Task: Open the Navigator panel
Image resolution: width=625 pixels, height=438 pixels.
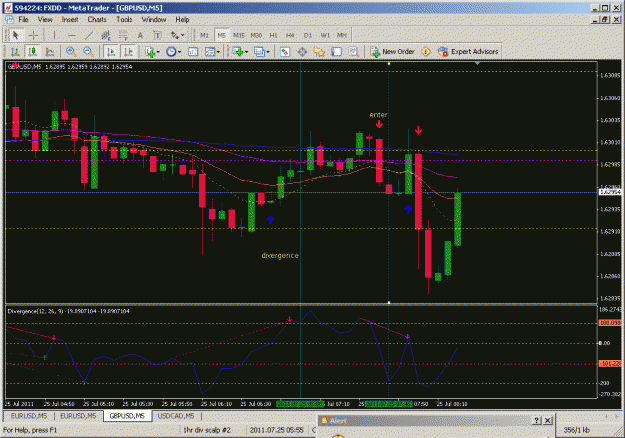Action: pos(319,51)
